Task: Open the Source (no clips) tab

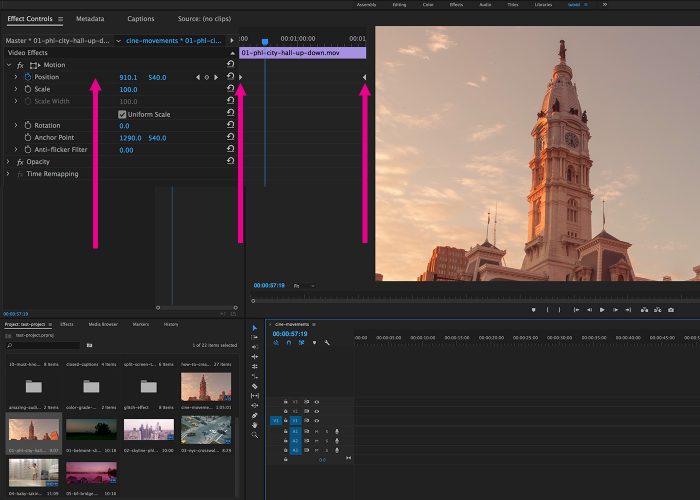Action: coord(204,19)
